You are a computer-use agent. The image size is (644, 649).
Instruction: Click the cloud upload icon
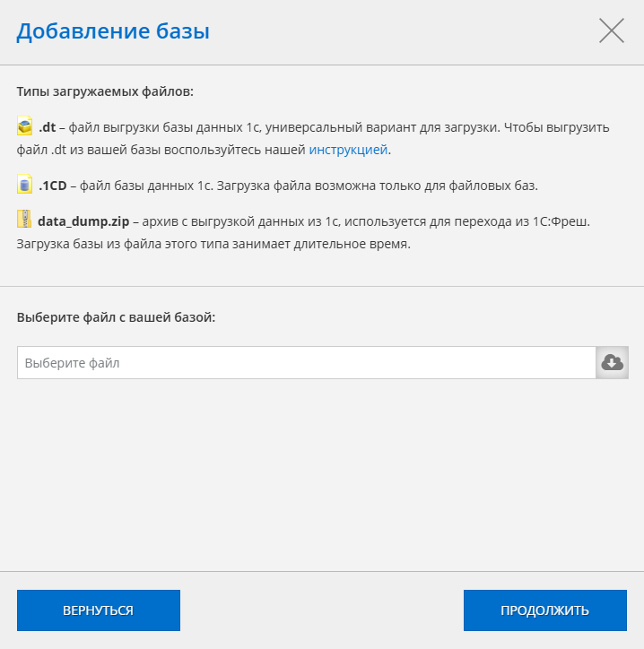[x=612, y=362]
